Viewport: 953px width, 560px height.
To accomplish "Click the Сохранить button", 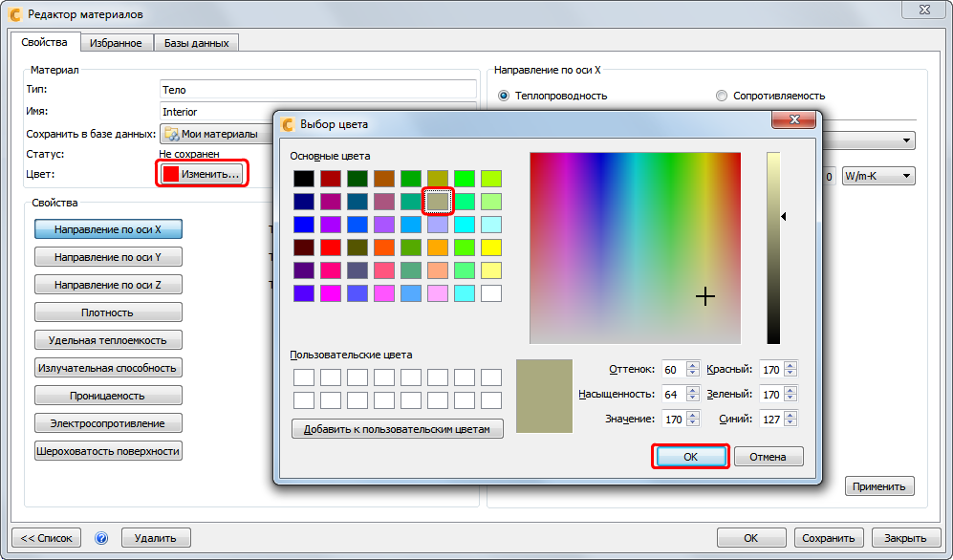I will pos(829,538).
